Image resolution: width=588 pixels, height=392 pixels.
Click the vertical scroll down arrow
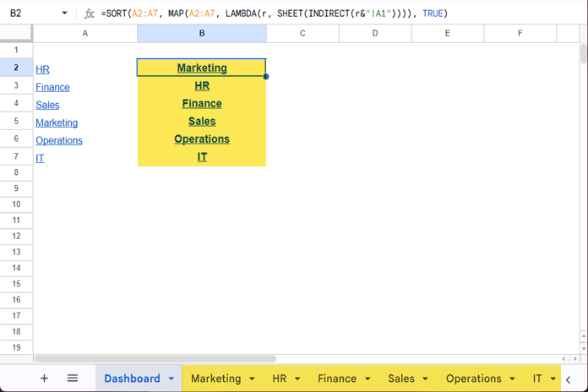click(583, 348)
